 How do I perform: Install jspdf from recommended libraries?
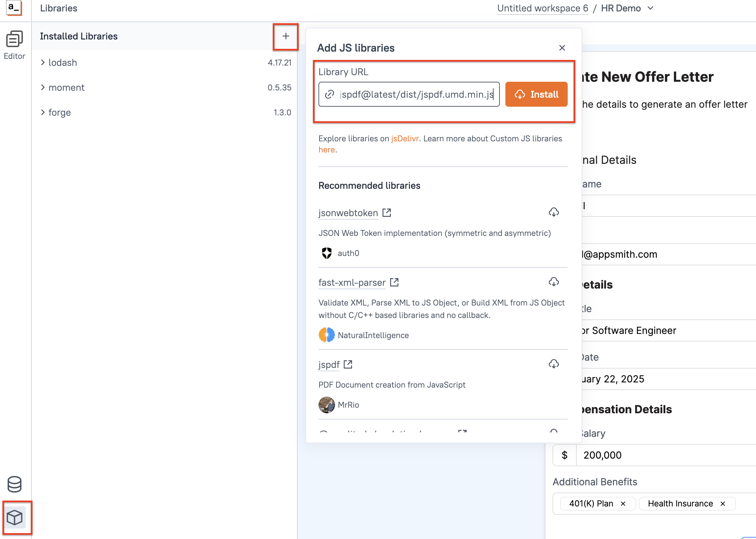[x=553, y=364]
